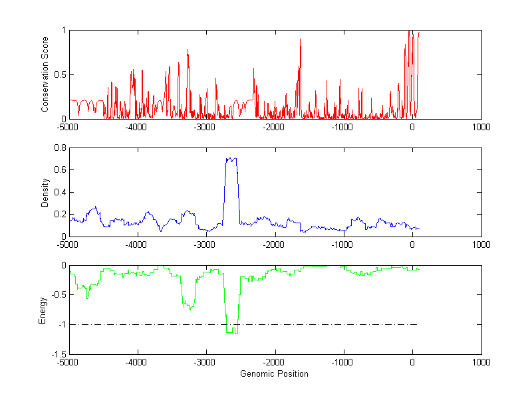This screenshot has width=532, height=398.
Task: Click the -0.5 tick on the Energy axis
Action: [58, 295]
